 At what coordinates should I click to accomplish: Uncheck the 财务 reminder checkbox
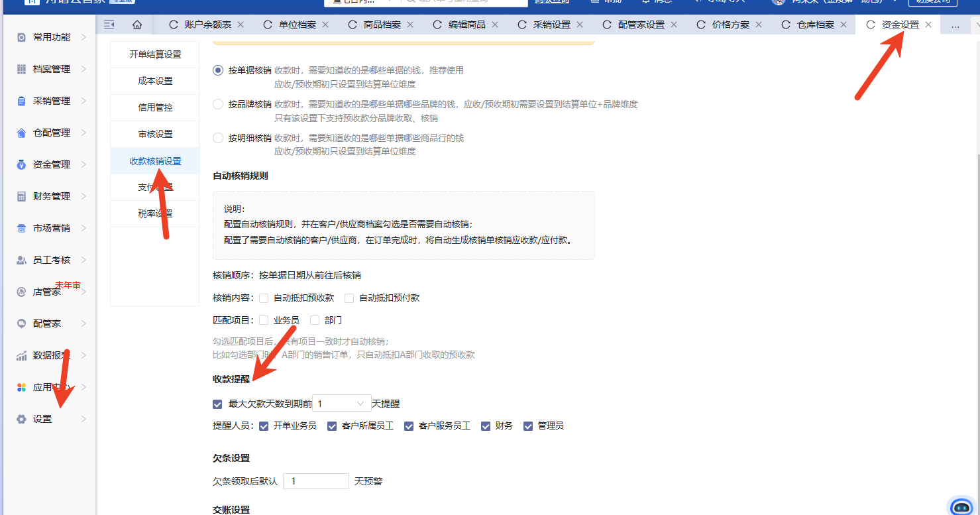pos(486,426)
